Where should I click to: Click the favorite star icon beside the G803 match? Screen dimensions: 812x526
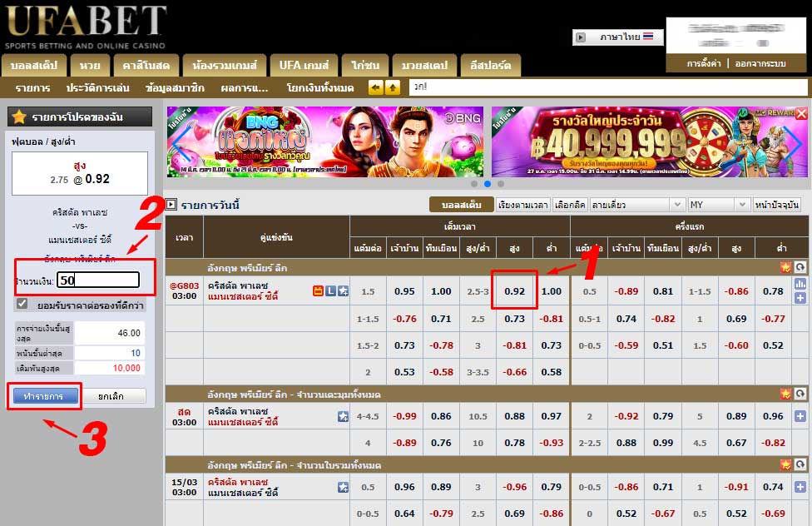coord(343,290)
